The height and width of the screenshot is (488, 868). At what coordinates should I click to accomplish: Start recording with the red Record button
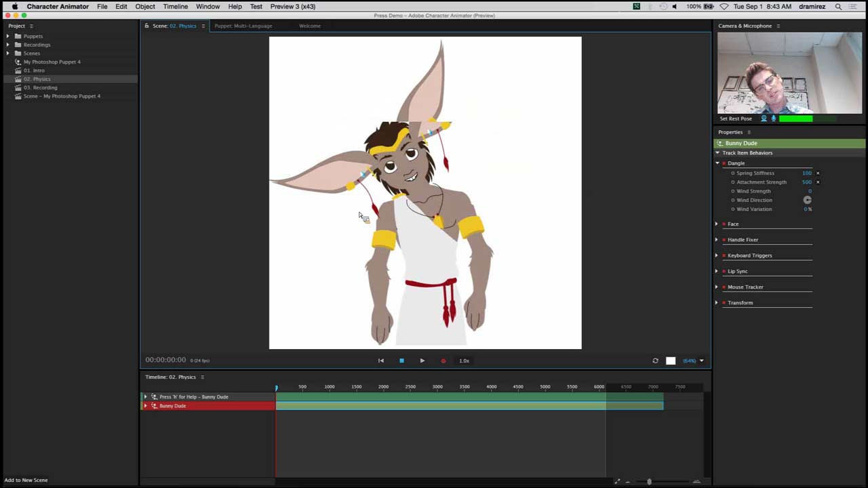tap(443, 361)
